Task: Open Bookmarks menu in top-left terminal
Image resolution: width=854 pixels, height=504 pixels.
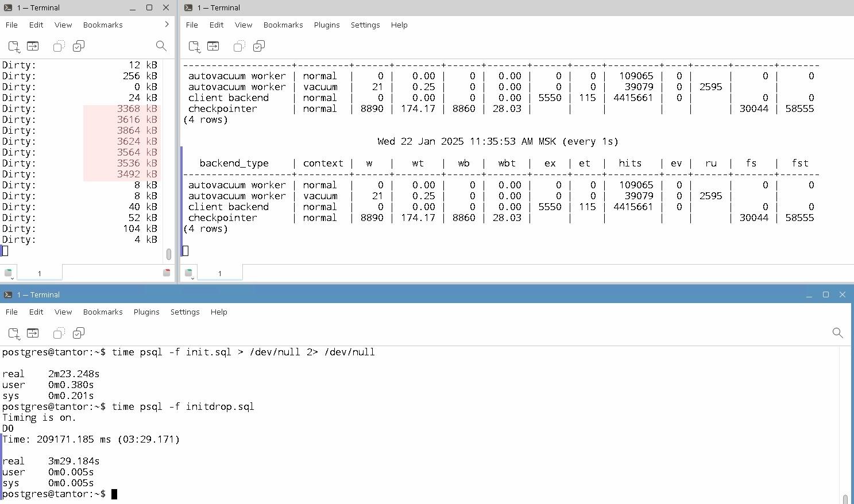Action: click(103, 25)
